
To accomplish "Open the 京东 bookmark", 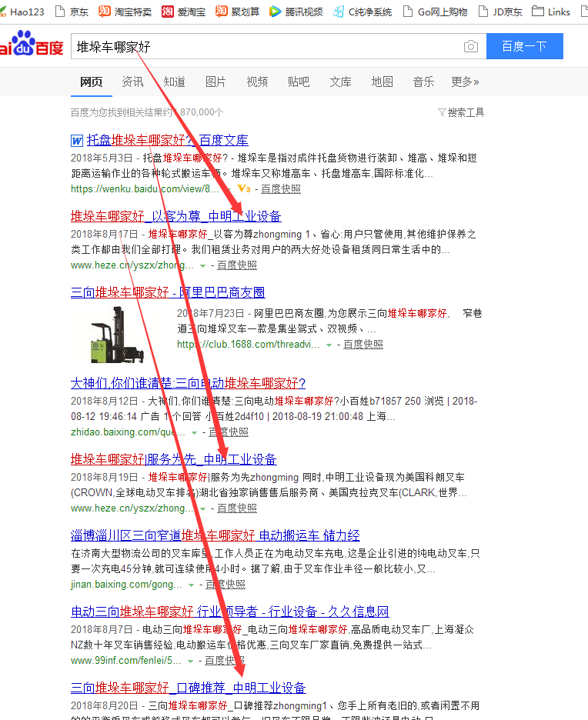I will tap(72, 12).
